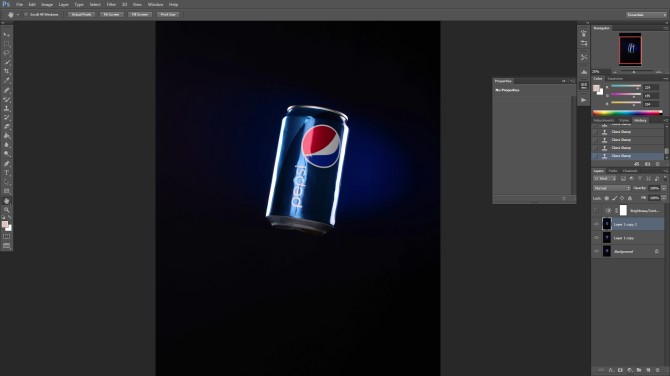Open layer style fx menu
The height and width of the screenshot is (376, 670).
coord(611,370)
